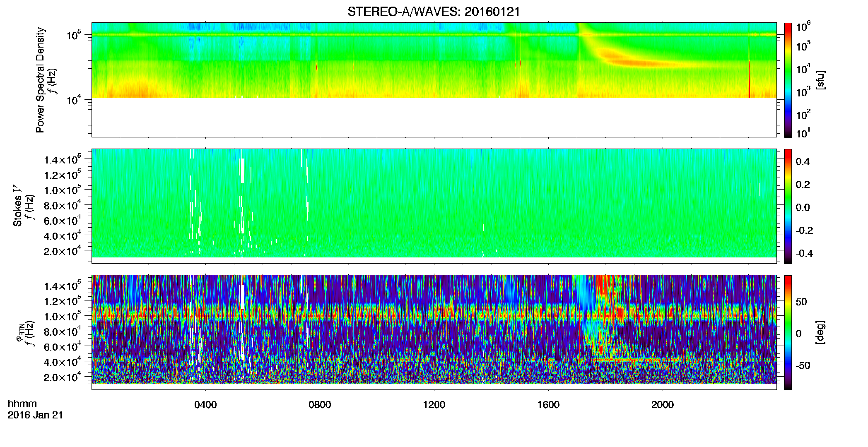Click the 0 label on deg colorbar
Image resolution: width=868 pixels, height=447 pixels.
click(799, 334)
